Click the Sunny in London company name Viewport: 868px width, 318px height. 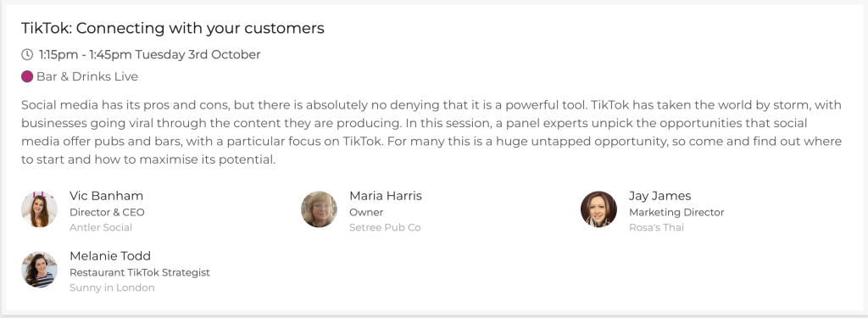coord(112,287)
